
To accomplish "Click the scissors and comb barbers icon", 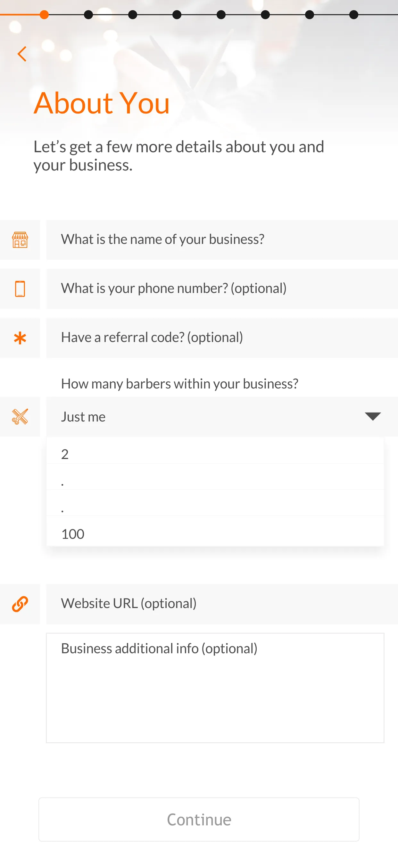I will (x=20, y=416).
